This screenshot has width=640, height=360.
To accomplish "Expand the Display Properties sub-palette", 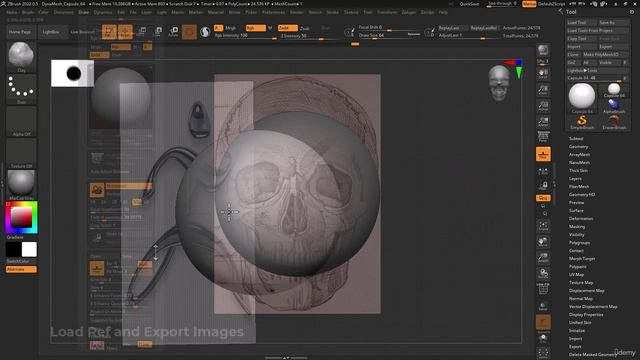I will click(x=586, y=315).
